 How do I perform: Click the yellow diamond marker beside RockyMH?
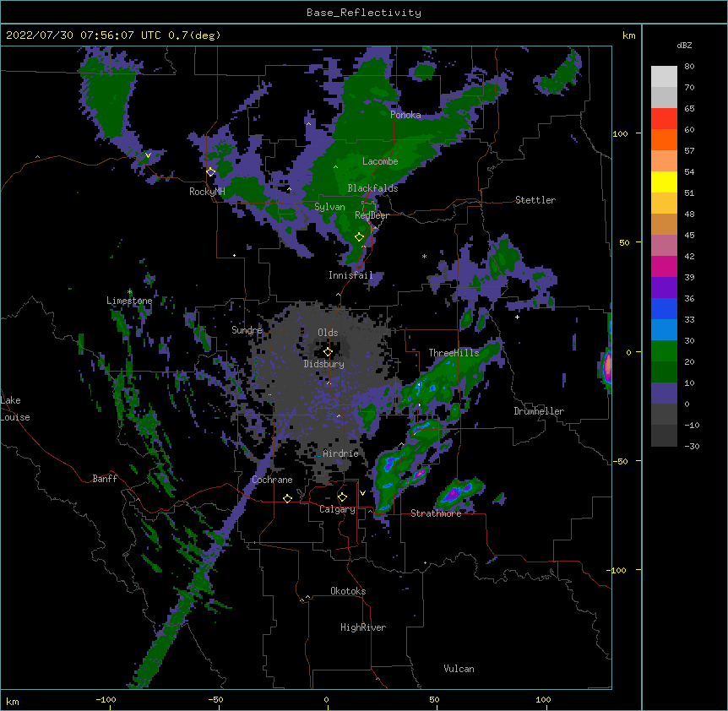(211, 171)
